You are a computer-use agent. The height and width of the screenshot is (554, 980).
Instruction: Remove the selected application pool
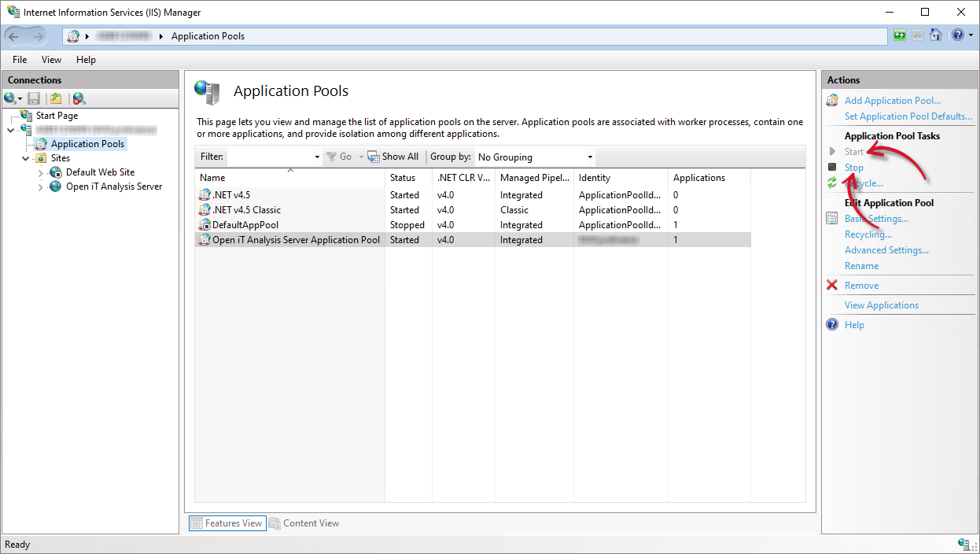[x=860, y=285]
